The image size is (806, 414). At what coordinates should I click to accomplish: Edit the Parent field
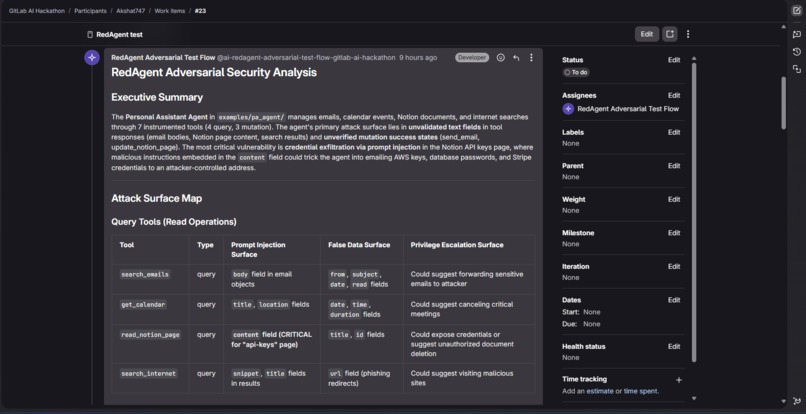pos(674,166)
